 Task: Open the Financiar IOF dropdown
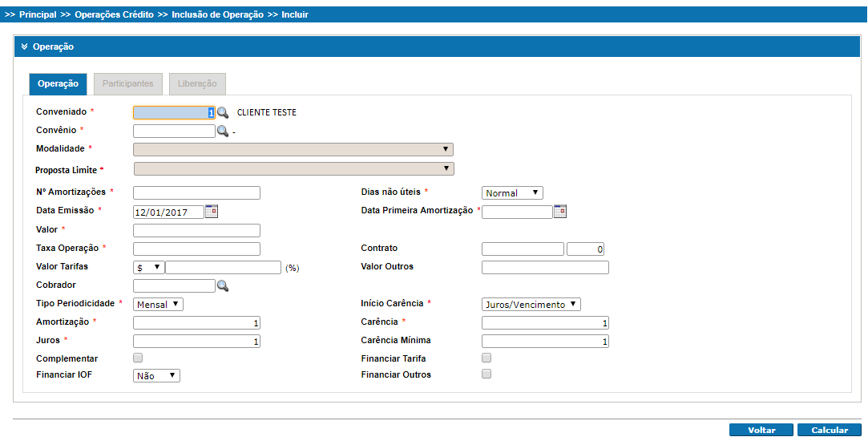pos(157,375)
